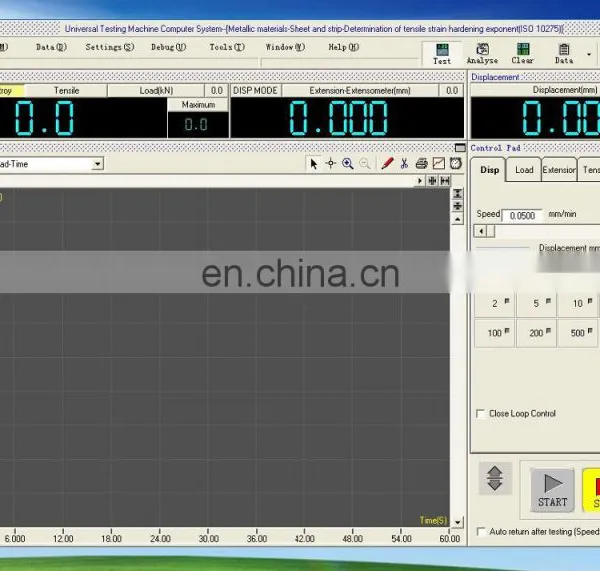Print the graph with printer icon
Screen dimensions: 600x571
(x=421, y=164)
